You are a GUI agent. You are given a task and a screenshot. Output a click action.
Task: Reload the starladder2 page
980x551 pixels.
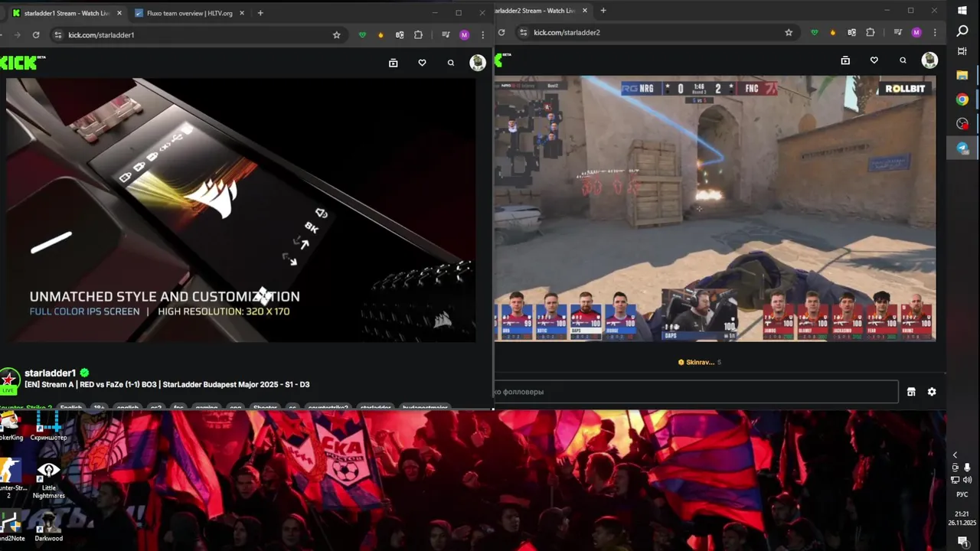[501, 32]
